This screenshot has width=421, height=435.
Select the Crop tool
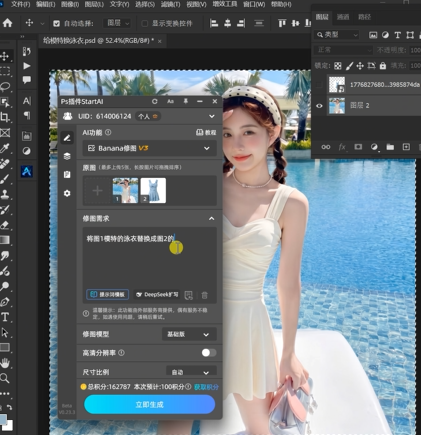pos(5,117)
